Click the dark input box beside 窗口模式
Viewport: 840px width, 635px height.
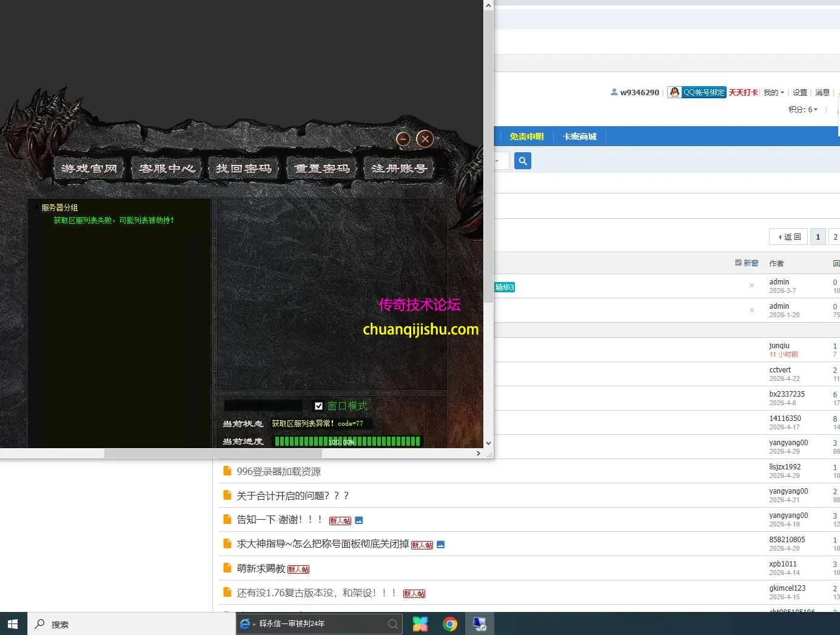263,406
